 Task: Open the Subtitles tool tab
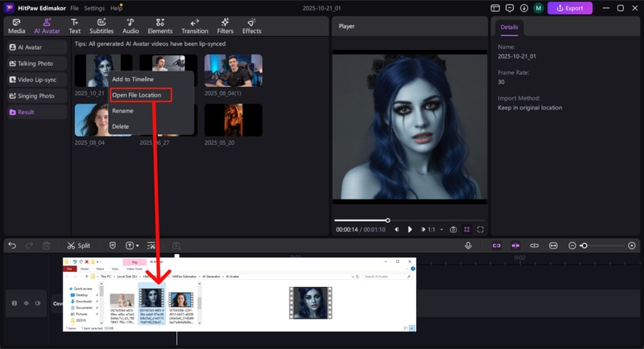click(101, 27)
